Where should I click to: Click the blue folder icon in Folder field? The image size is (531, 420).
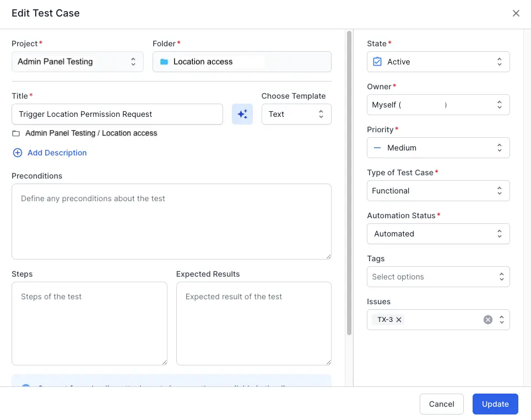pos(164,62)
